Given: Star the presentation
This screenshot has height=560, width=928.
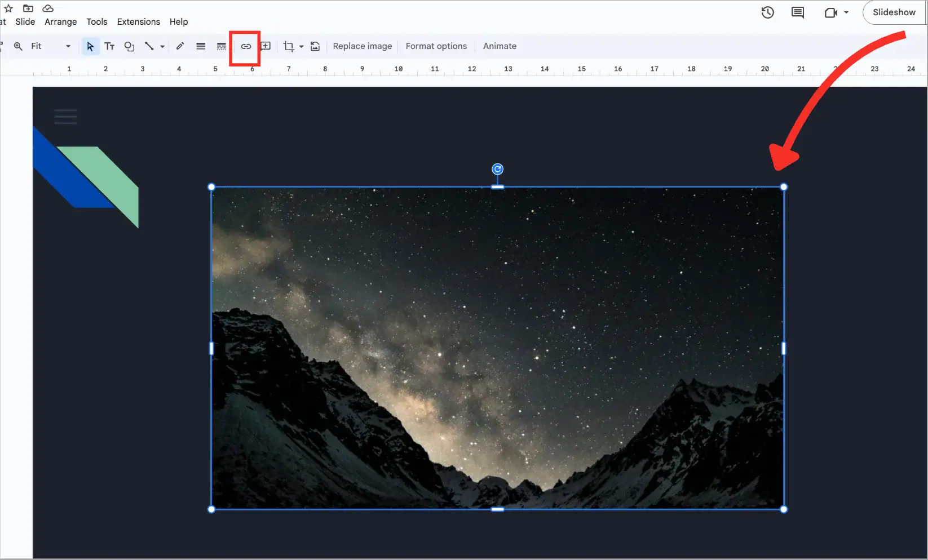Looking at the screenshot, I should pyautogui.click(x=8, y=8).
